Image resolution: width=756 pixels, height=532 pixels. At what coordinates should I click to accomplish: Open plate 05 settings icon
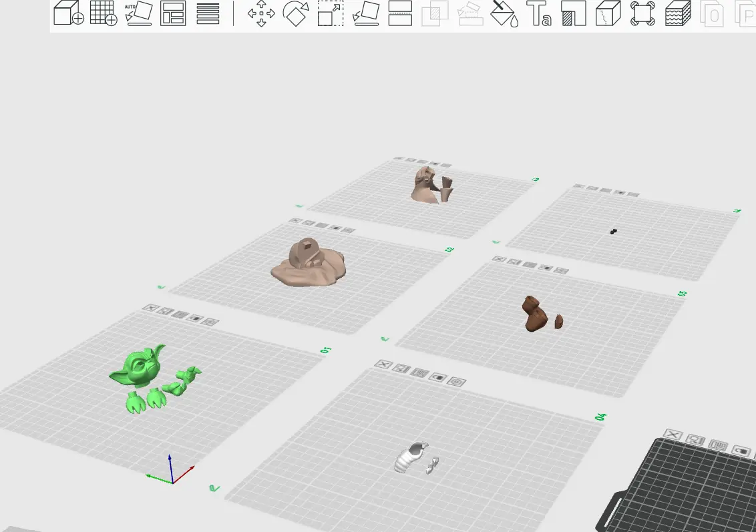click(561, 271)
